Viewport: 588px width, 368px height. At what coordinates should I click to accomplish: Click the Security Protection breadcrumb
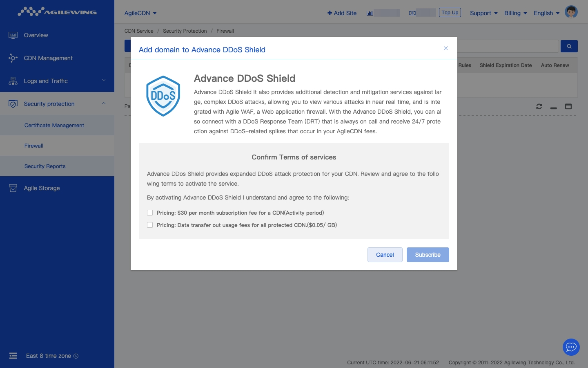tap(185, 31)
